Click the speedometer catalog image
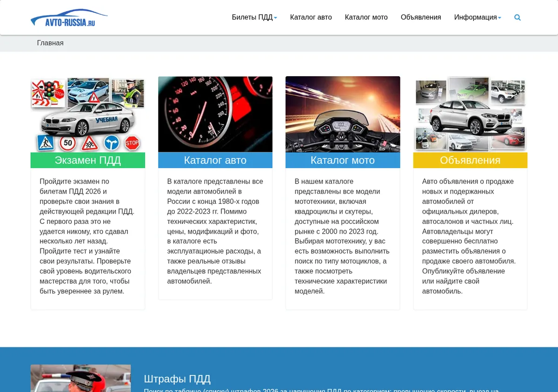Viewport: 558px width, 392px height. click(215, 114)
